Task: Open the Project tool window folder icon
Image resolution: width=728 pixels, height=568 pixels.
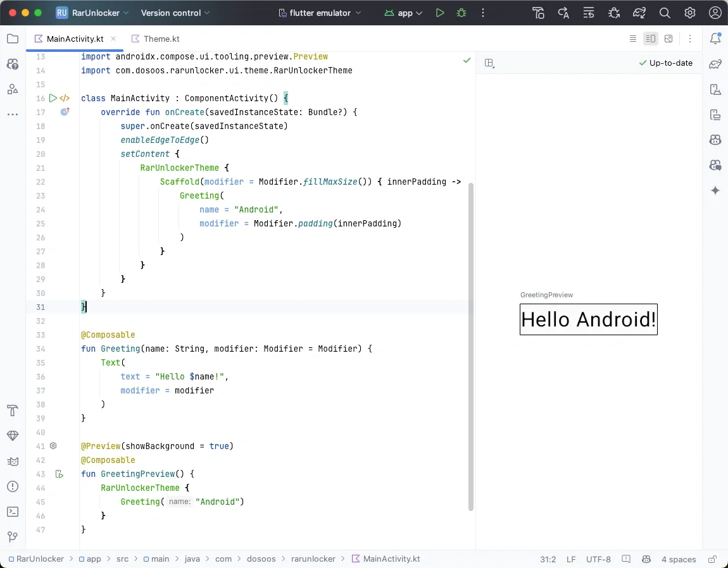Action: click(13, 39)
